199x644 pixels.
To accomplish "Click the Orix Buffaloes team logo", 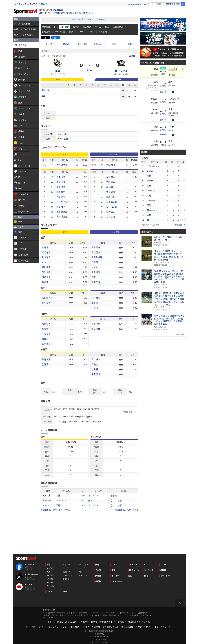I will pyautogui.click(x=121, y=63).
